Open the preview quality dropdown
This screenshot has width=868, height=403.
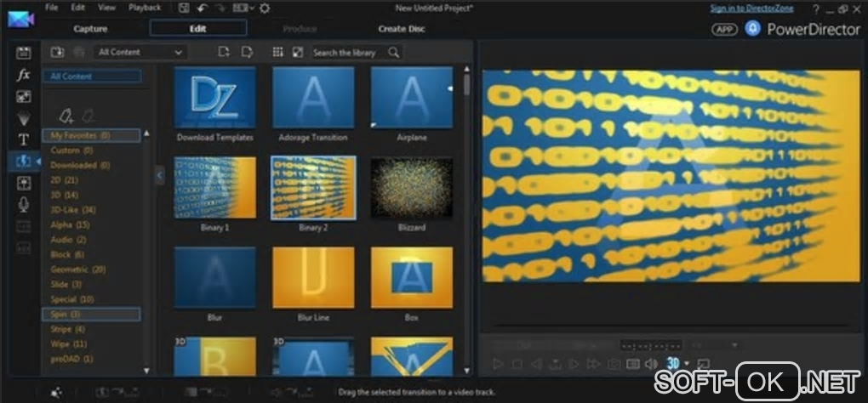point(714,345)
